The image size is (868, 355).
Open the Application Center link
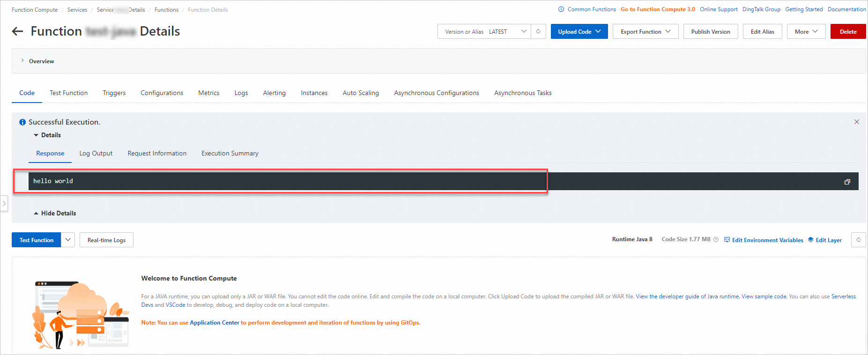pos(215,323)
